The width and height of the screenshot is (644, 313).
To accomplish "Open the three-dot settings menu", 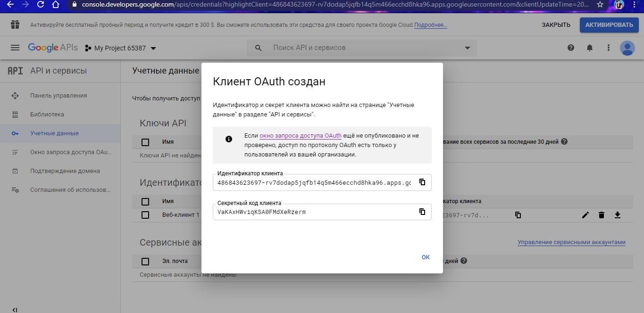I will pos(609,48).
